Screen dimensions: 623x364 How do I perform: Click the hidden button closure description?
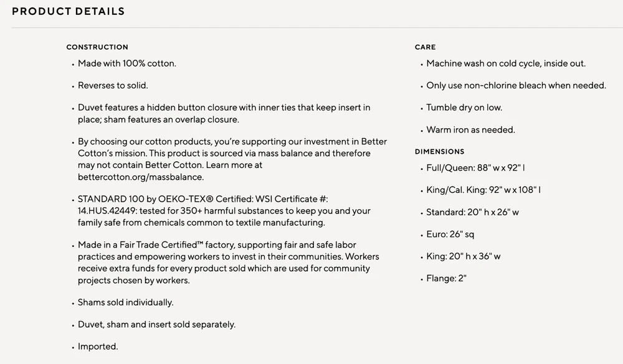(x=224, y=113)
